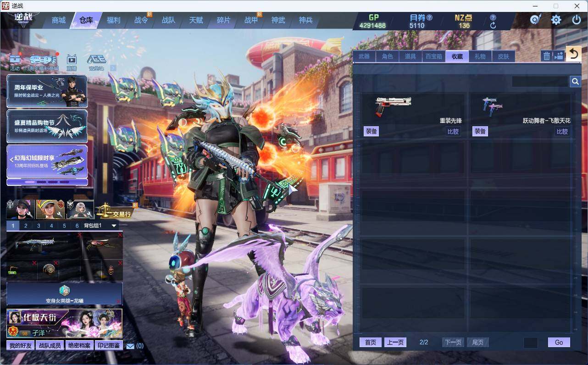Open the 碎片 fragments tab
Image resolution: width=588 pixels, height=365 pixels.
223,20
